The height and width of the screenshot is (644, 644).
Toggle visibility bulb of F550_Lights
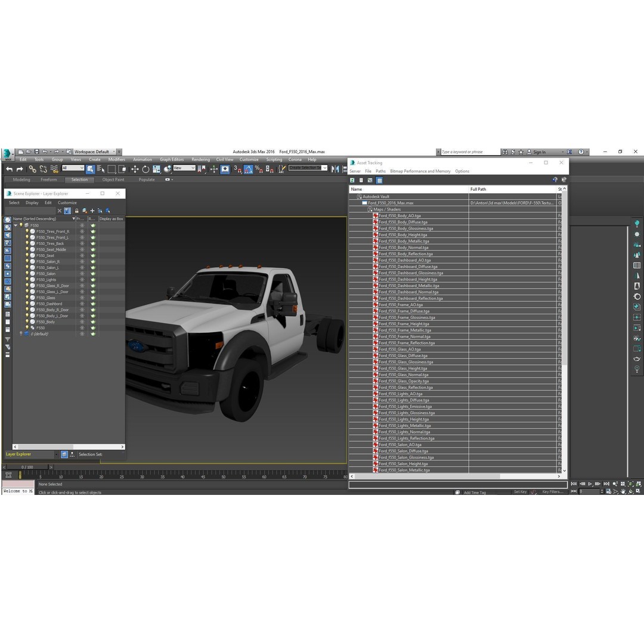(27, 279)
